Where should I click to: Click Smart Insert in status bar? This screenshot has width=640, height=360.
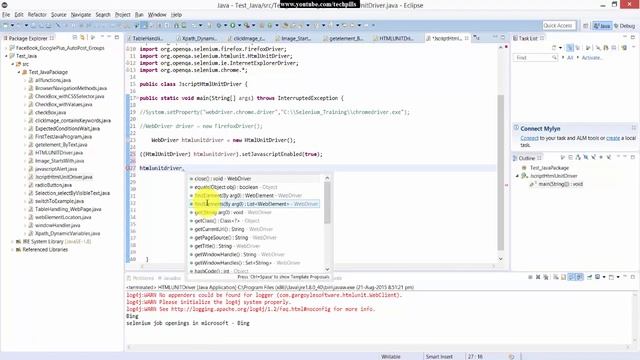point(439,357)
